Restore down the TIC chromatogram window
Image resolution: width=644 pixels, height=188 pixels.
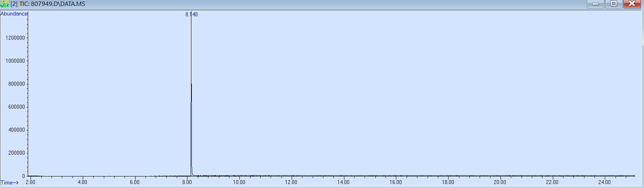[x=613, y=4]
